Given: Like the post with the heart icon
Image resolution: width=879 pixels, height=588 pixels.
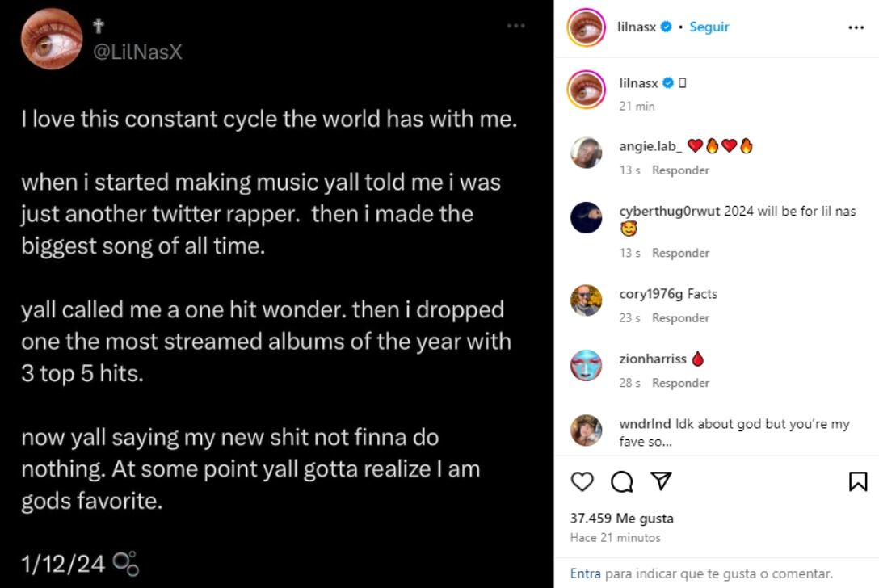Looking at the screenshot, I should (x=581, y=481).
